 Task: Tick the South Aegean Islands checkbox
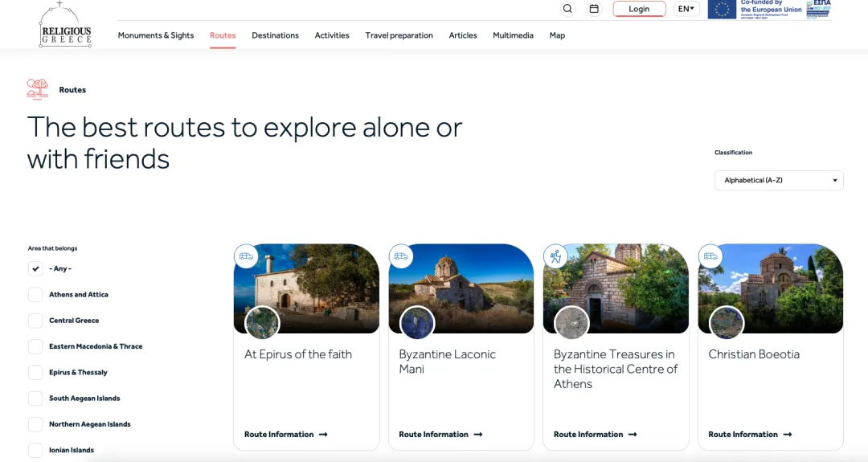[35, 399]
